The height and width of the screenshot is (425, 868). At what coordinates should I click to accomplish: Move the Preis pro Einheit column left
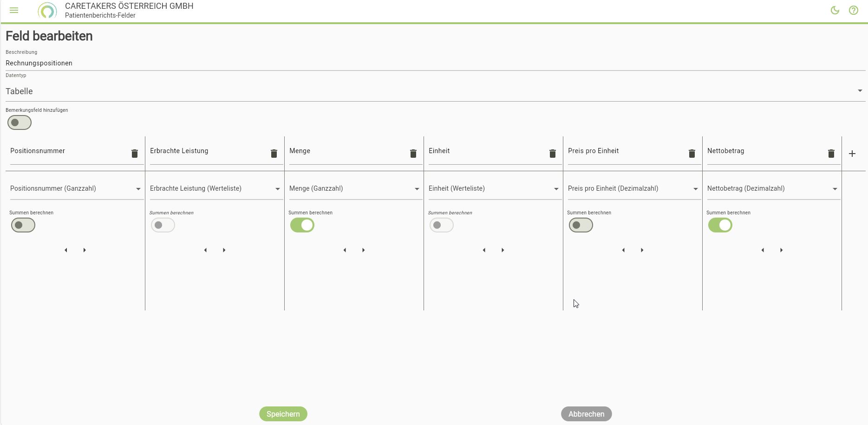[623, 250]
